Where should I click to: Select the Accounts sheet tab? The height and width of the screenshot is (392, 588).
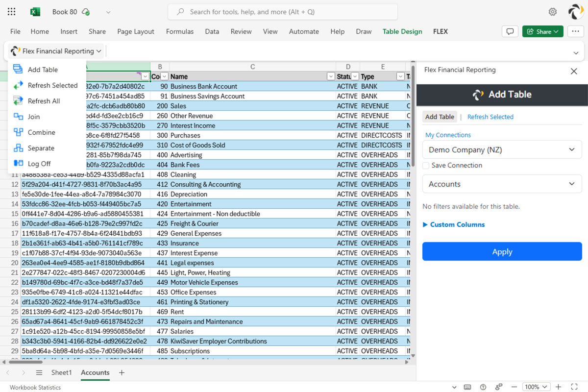(95, 372)
